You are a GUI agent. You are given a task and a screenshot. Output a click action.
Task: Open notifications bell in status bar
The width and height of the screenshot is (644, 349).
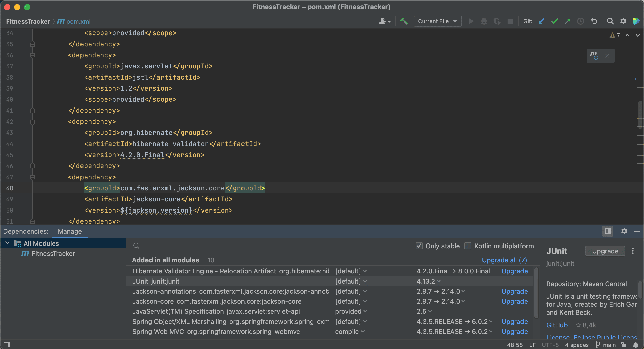(636, 345)
